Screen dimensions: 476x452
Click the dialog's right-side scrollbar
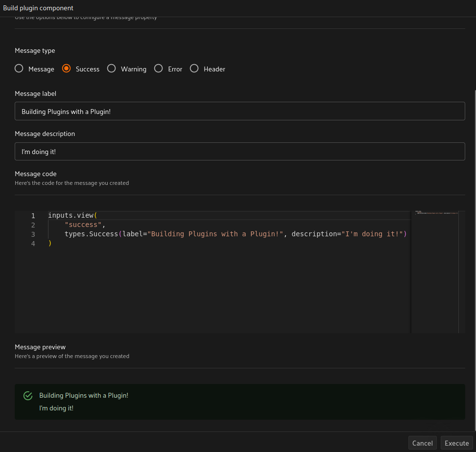click(474, 245)
